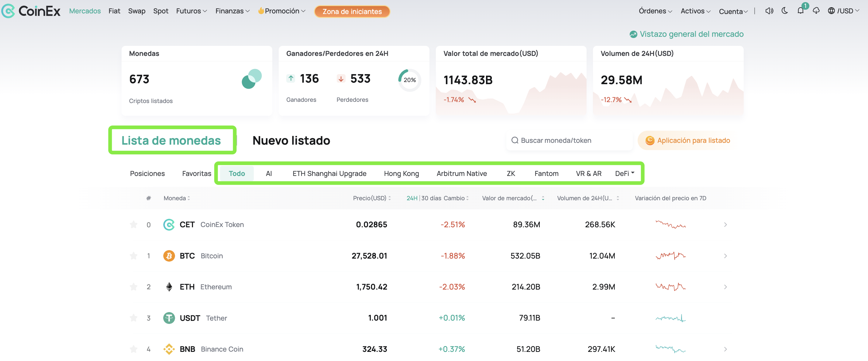
Task: Click the 20% gainers progress ring
Action: pos(409,80)
